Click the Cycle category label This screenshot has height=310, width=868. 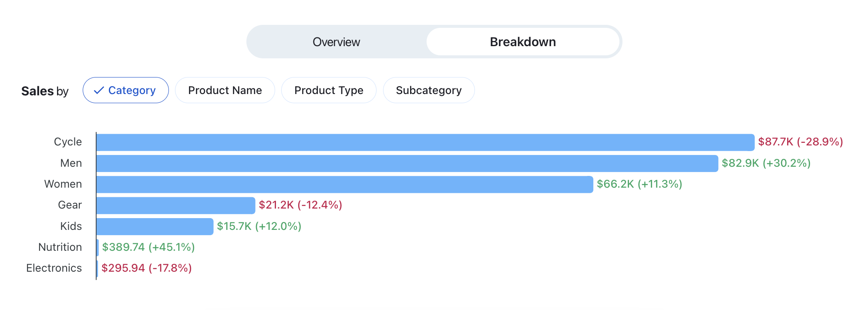68,142
